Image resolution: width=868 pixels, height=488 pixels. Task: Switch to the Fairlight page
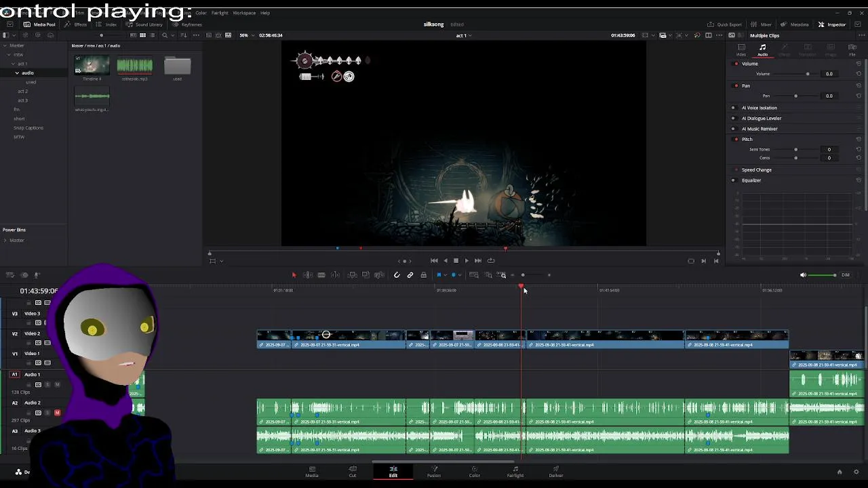[515, 471]
